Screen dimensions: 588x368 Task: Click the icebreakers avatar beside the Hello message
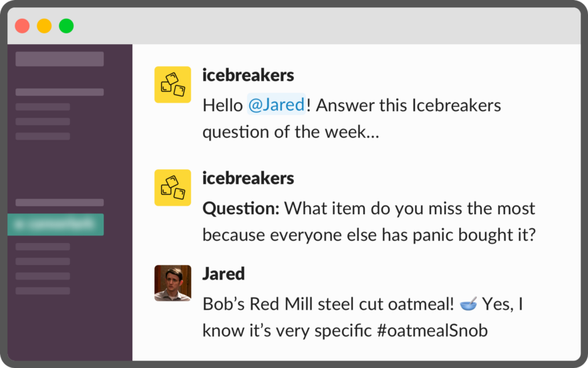click(x=172, y=84)
